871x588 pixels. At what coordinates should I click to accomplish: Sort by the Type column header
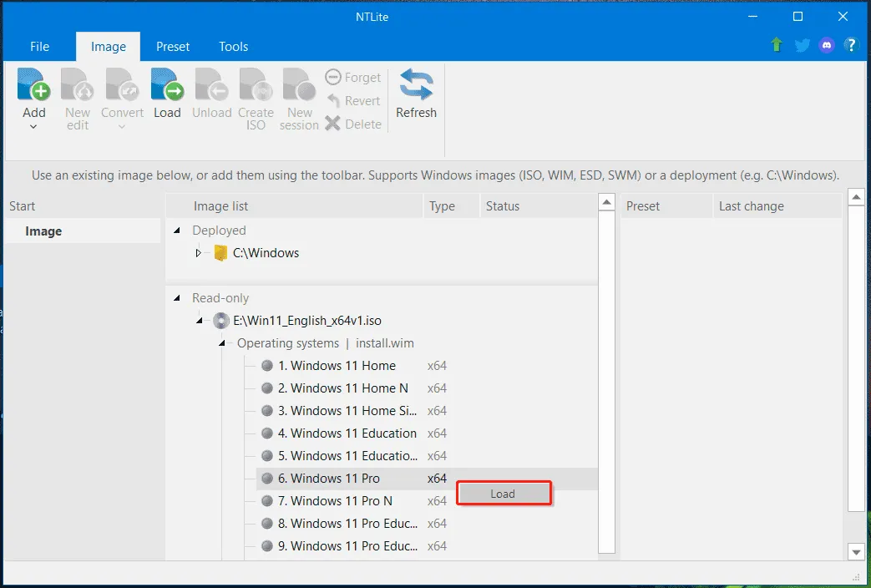451,205
